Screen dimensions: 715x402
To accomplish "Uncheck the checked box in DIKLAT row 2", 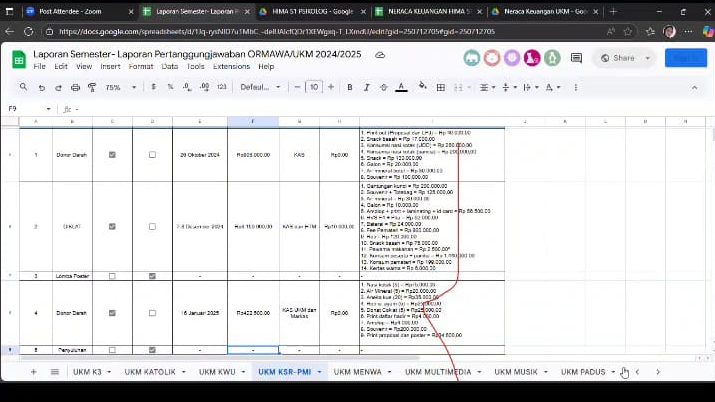I will (112, 226).
